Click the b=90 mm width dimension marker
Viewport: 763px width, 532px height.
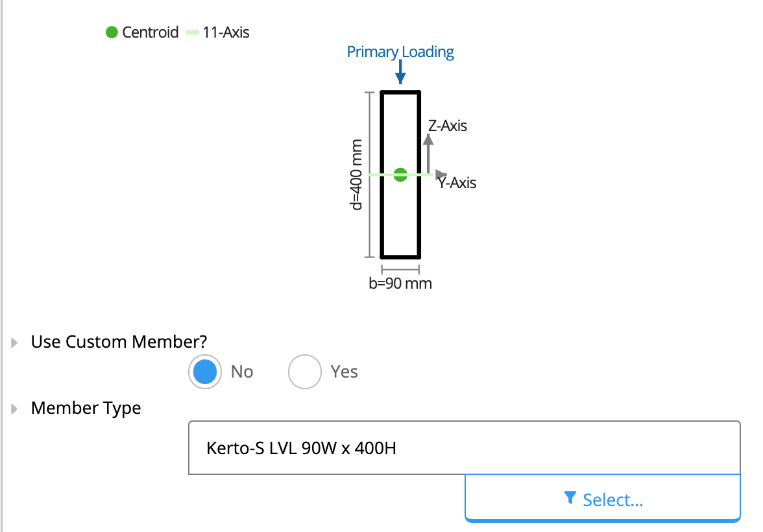click(x=400, y=269)
